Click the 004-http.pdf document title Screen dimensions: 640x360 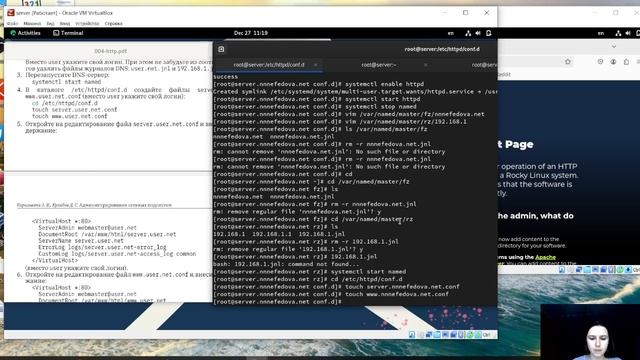pyautogui.click(x=110, y=51)
